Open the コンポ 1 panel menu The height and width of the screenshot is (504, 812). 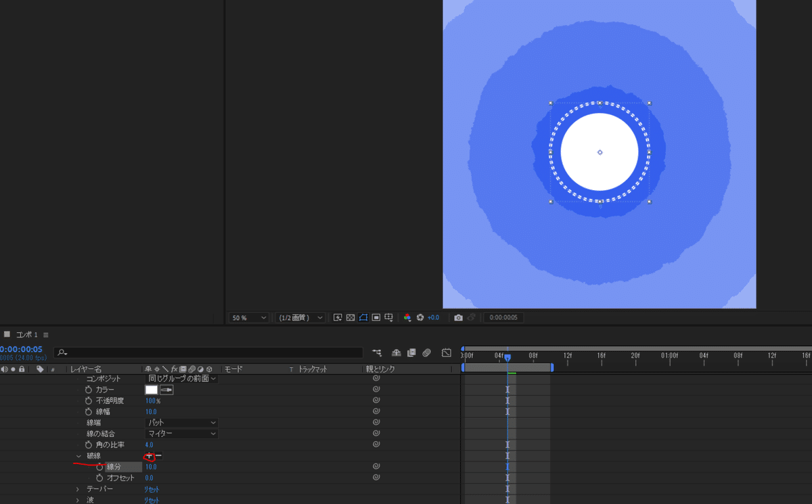coord(46,335)
